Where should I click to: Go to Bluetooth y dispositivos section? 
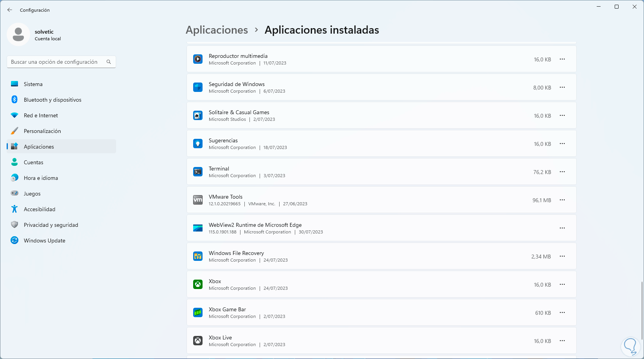(x=52, y=100)
